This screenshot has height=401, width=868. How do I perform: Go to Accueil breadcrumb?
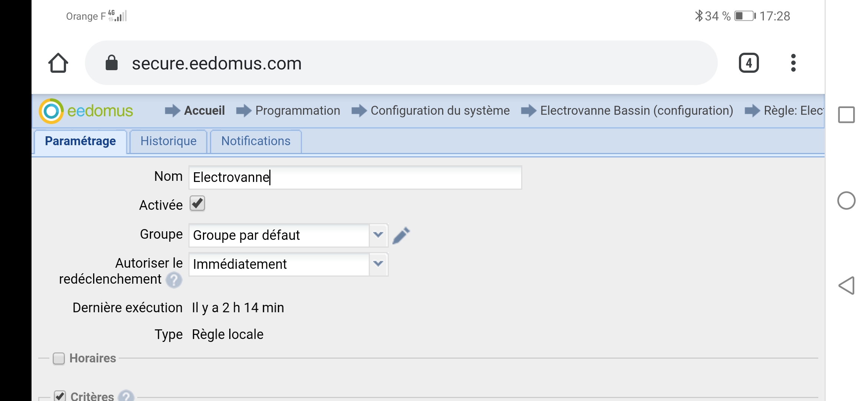tap(204, 111)
